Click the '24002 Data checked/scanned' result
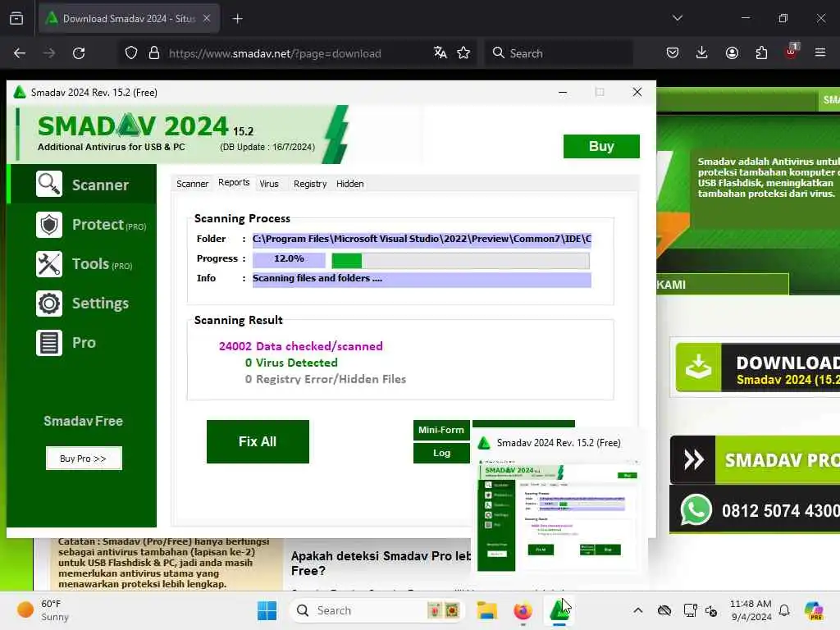Image resolution: width=840 pixels, height=630 pixels. pos(300,346)
